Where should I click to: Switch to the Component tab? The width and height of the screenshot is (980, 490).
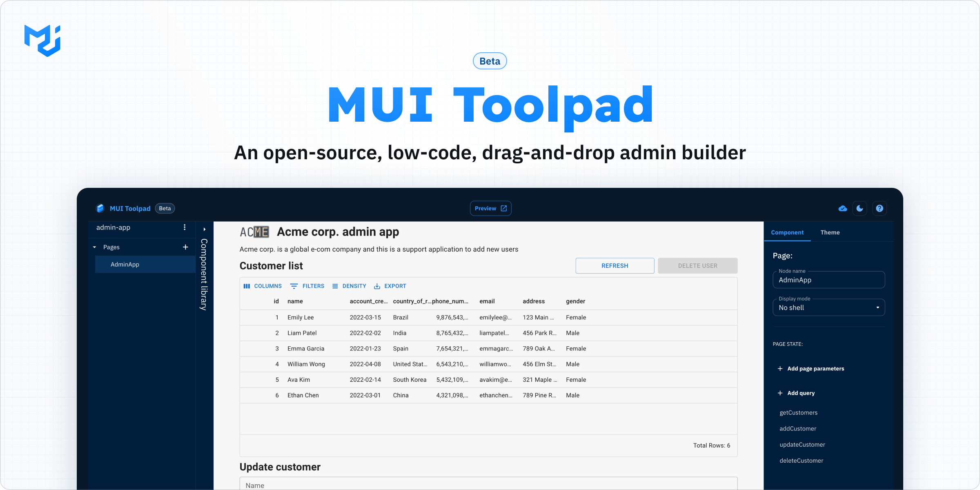click(x=789, y=232)
